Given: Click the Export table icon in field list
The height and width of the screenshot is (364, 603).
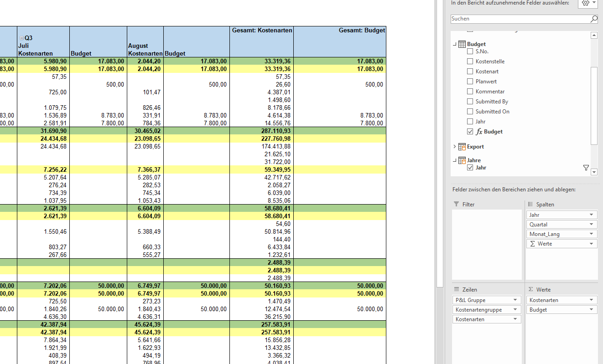Looking at the screenshot, I should [462, 147].
